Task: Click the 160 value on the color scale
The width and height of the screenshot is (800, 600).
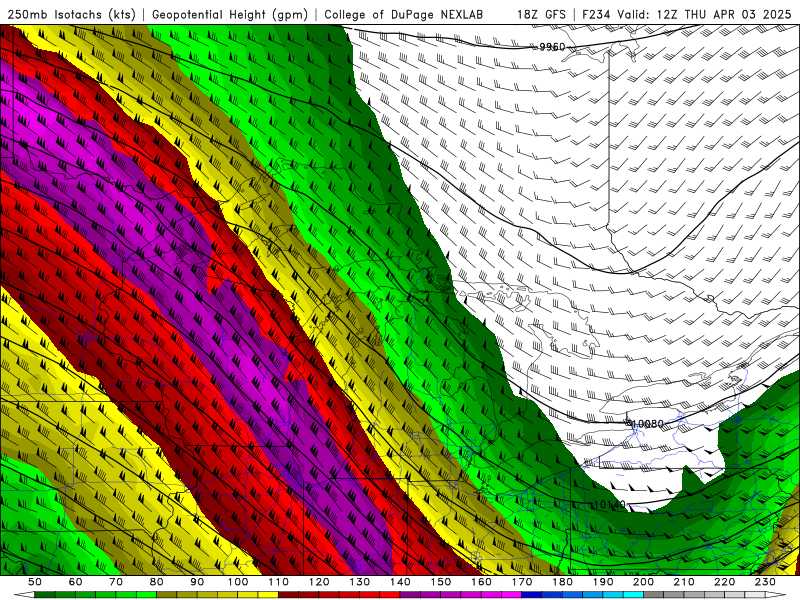Action: tap(481, 582)
